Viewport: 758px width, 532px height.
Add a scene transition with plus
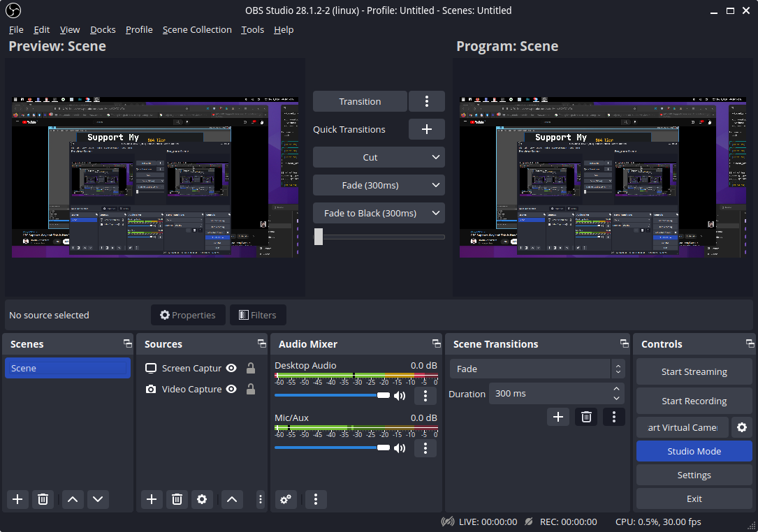pyautogui.click(x=558, y=417)
